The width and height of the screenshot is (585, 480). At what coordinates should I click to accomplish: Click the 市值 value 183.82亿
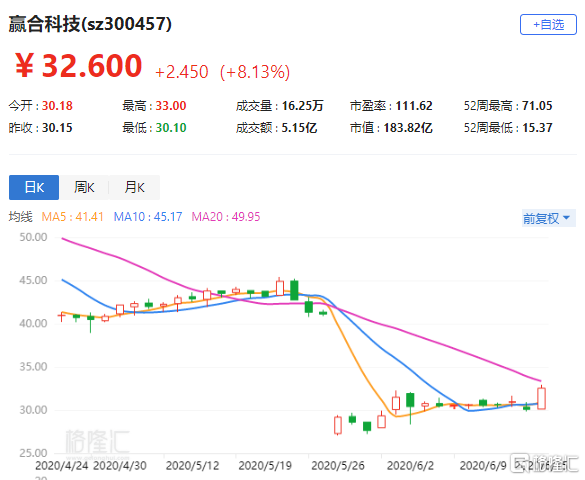408,128
